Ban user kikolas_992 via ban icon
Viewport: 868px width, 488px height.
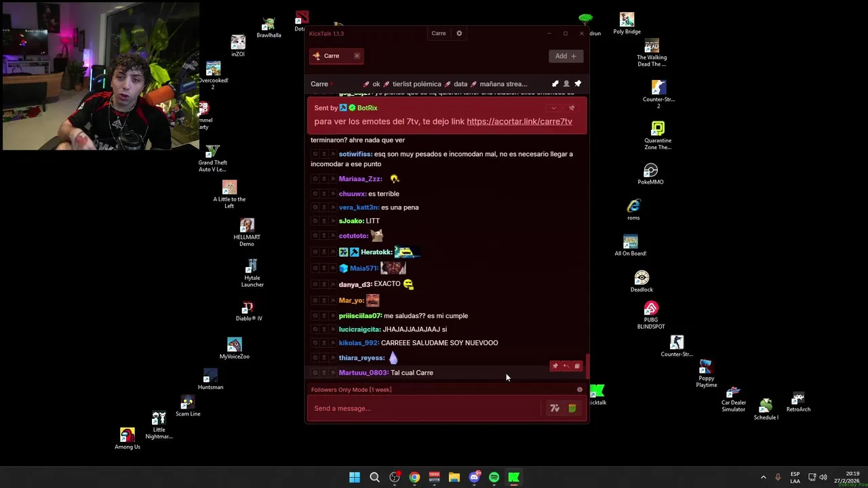(315, 343)
